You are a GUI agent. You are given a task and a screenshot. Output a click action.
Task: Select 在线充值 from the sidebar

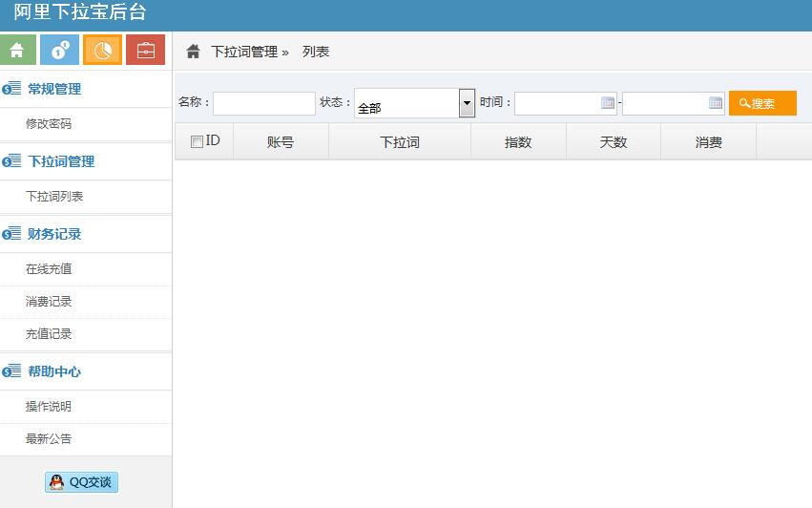click(x=49, y=269)
